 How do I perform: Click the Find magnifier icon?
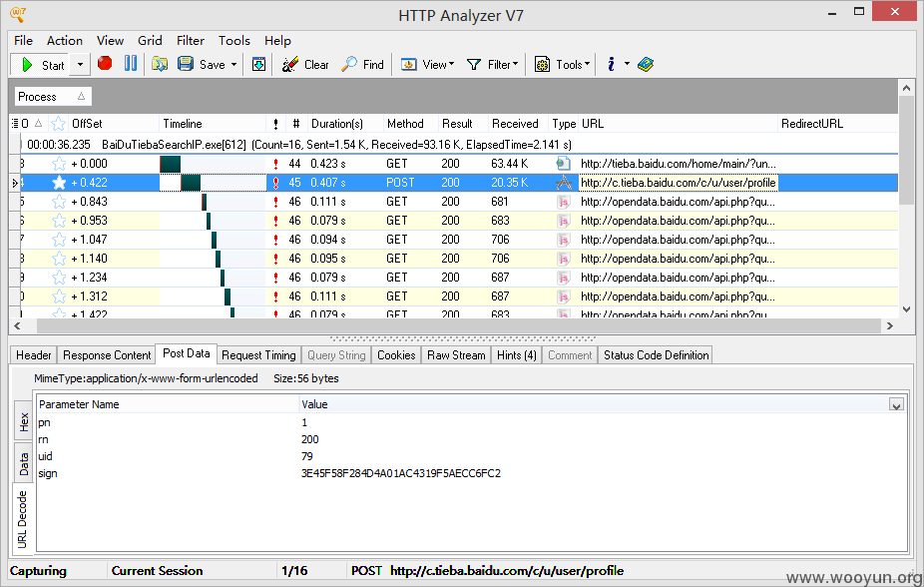point(349,64)
